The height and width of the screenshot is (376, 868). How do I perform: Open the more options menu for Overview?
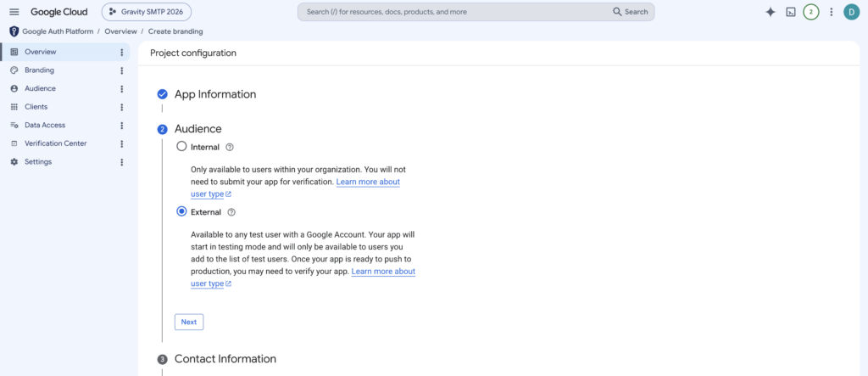[x=122, y=52]
